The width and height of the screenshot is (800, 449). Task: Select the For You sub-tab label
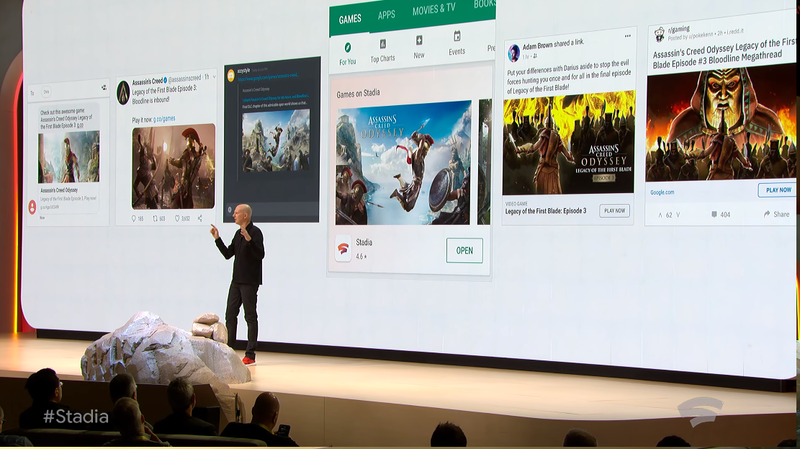coord(348,62)
